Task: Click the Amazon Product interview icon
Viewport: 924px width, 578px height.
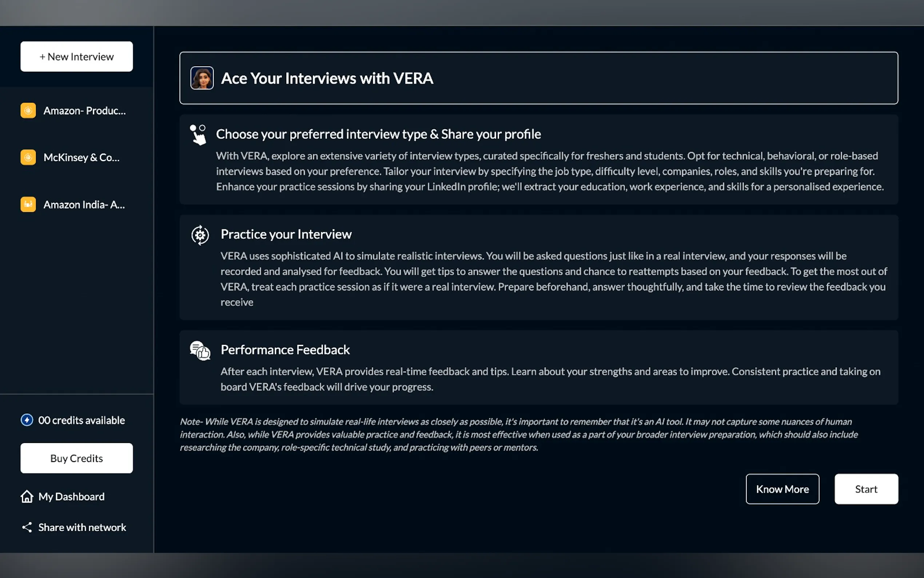Action: click(x=28, y=111)
